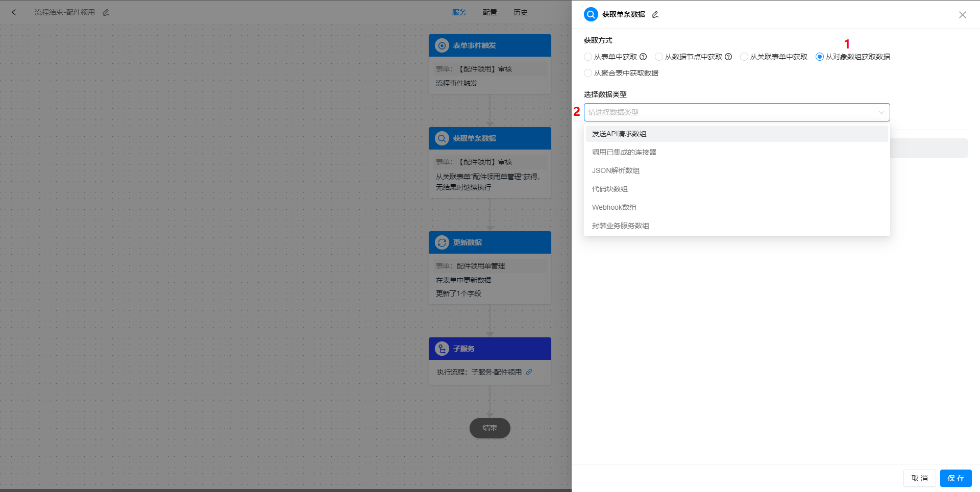Select 从表单中获取 radio option
Screen dimensions: 980x492
(588, 57)
